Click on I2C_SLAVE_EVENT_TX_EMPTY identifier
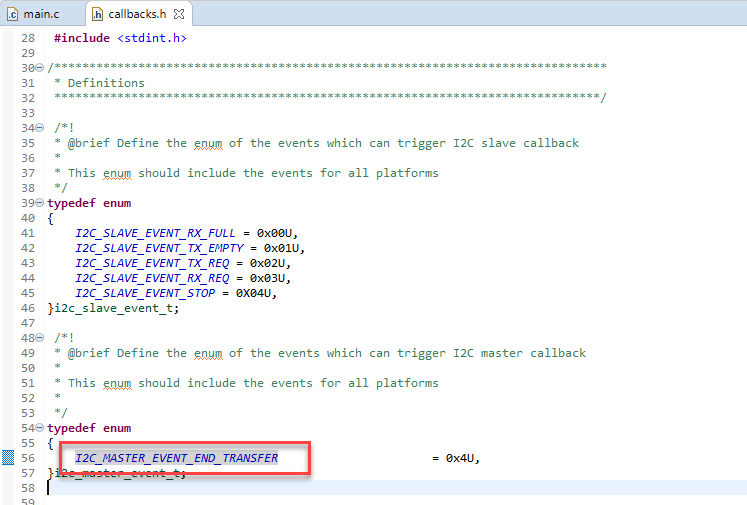The width and height of the screenshot is (747, 505). point(159,248)
